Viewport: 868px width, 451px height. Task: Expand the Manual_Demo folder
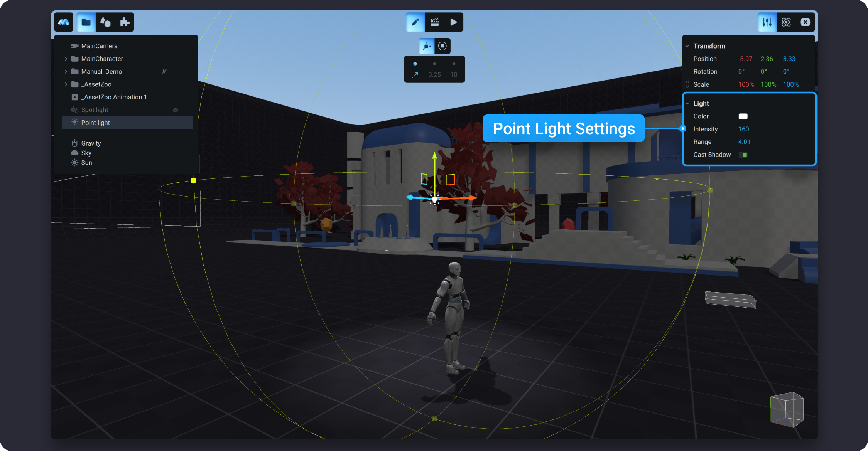point(66,71)
